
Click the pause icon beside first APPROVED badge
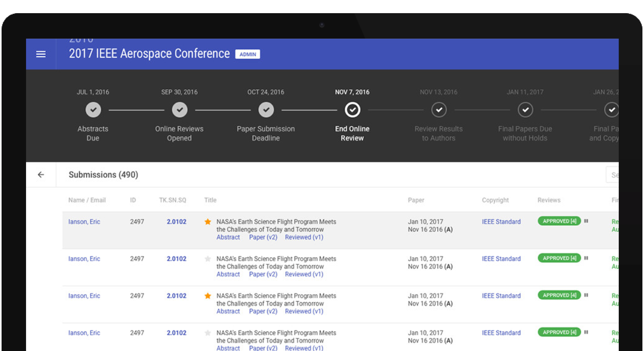(x=586, y=221)
